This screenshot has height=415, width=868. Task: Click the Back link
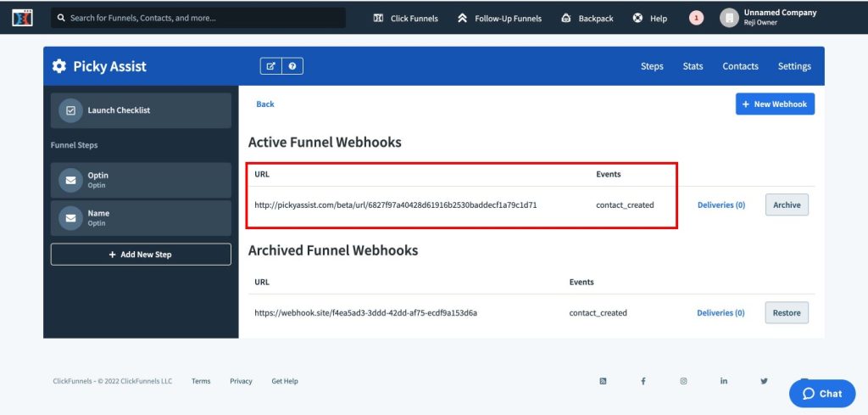[265, 104]
